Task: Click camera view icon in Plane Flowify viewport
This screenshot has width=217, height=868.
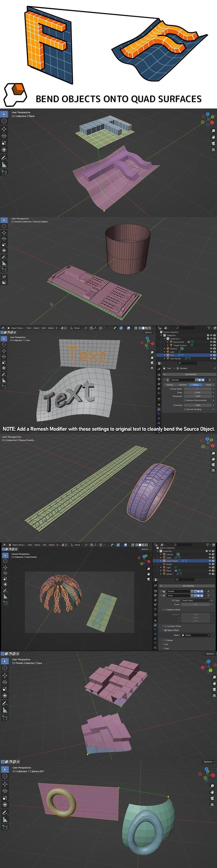Action: [x=213, y=465]
